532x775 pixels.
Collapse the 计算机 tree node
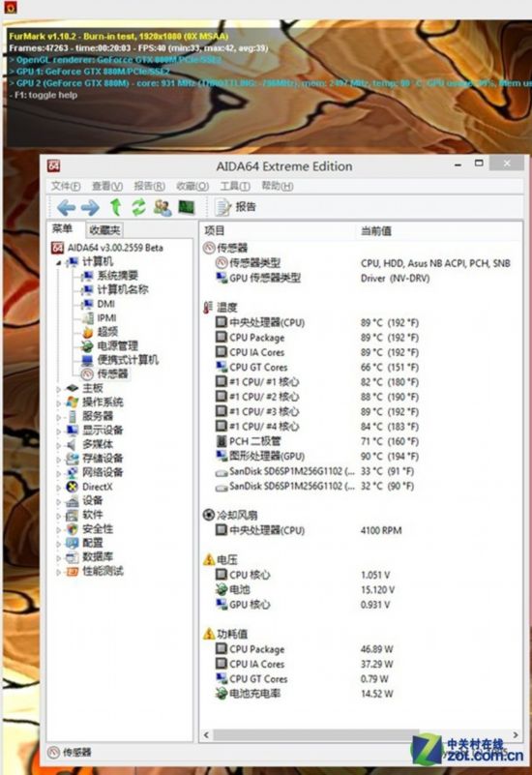point(59,262)
